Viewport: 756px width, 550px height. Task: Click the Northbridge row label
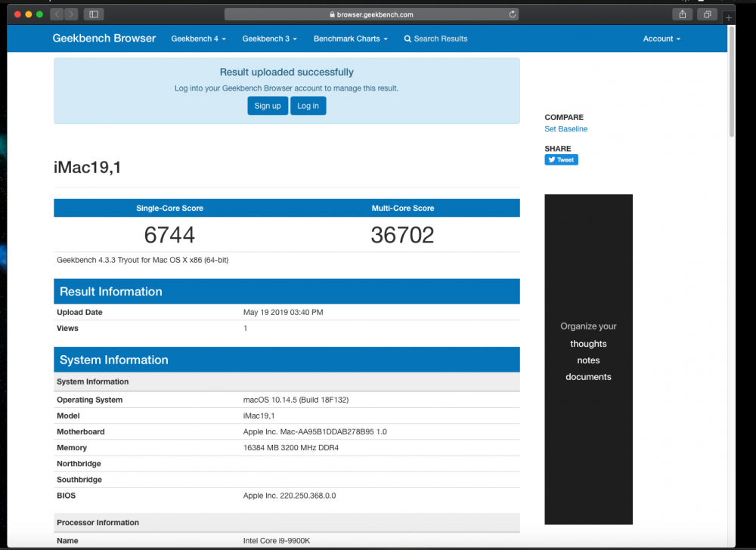point(79,464)
